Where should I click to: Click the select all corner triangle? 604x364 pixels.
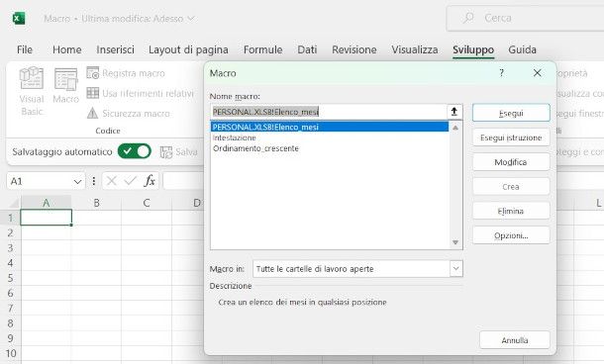click(x=13, y=203)
